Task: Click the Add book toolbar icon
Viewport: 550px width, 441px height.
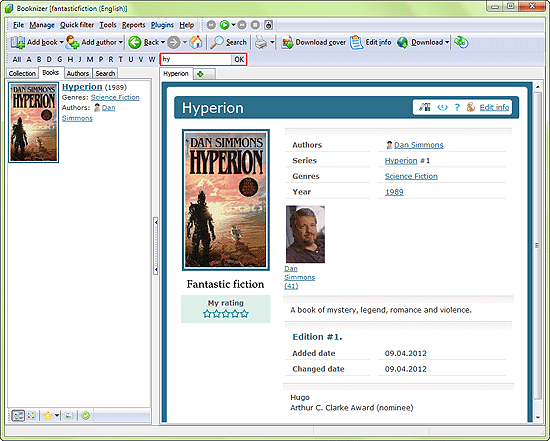Action: (18, 42)
